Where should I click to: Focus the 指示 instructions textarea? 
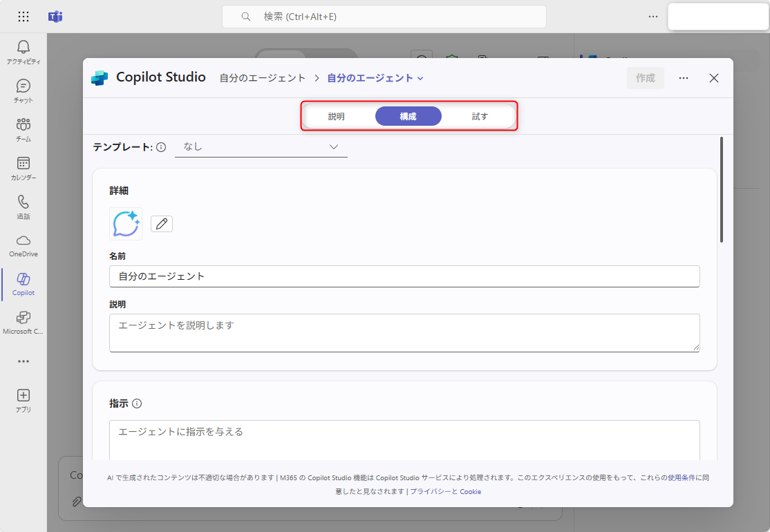coord(404,440)
